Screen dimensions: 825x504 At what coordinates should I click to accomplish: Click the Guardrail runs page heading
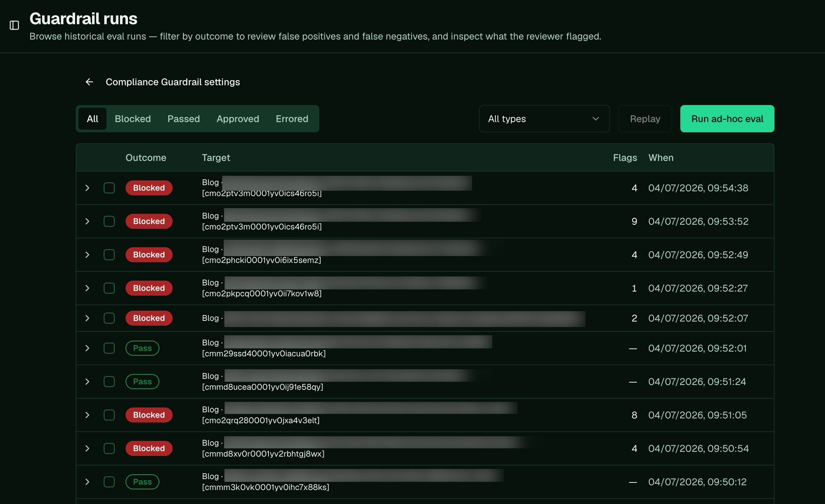pos(83,18)
